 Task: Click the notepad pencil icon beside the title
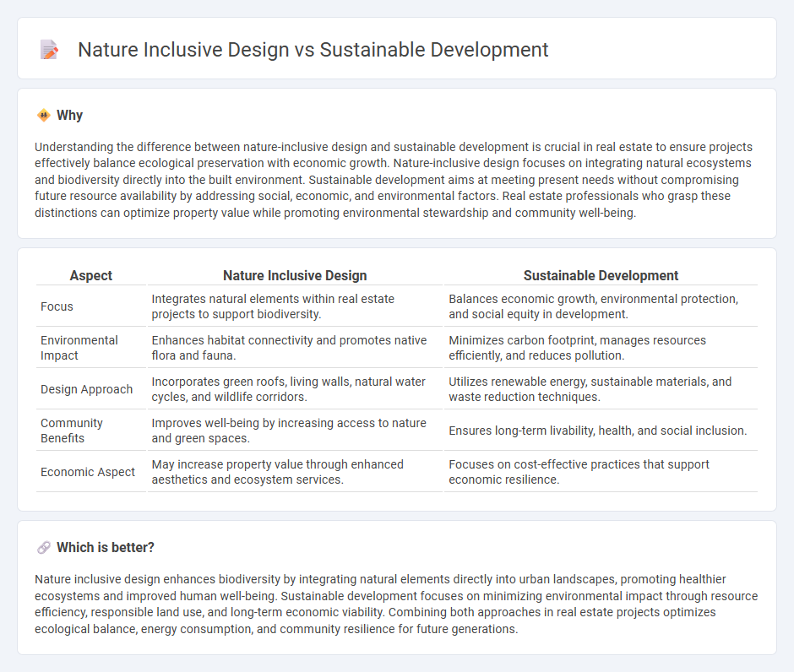[x=49, y=50]
